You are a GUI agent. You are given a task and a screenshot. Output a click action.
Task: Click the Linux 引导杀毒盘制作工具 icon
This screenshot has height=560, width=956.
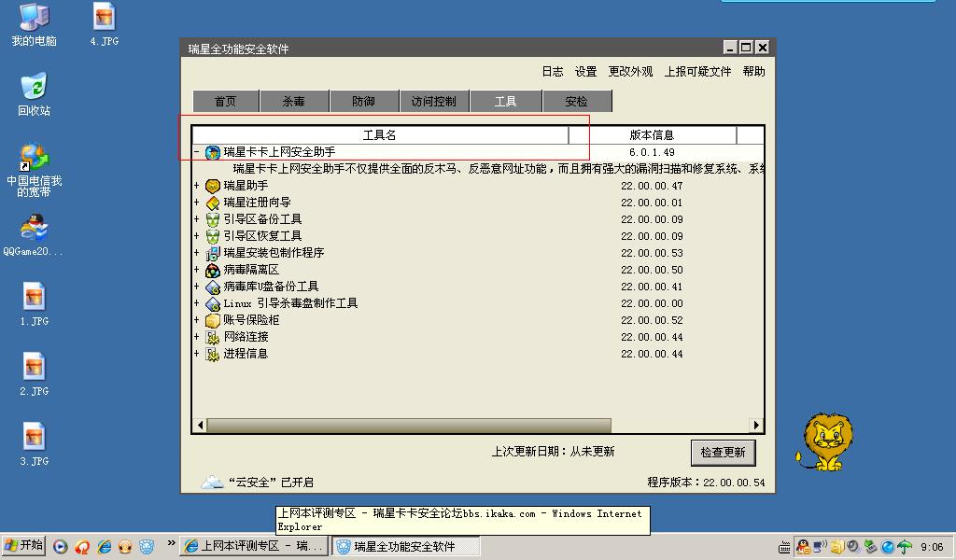(x=212, y=303)
